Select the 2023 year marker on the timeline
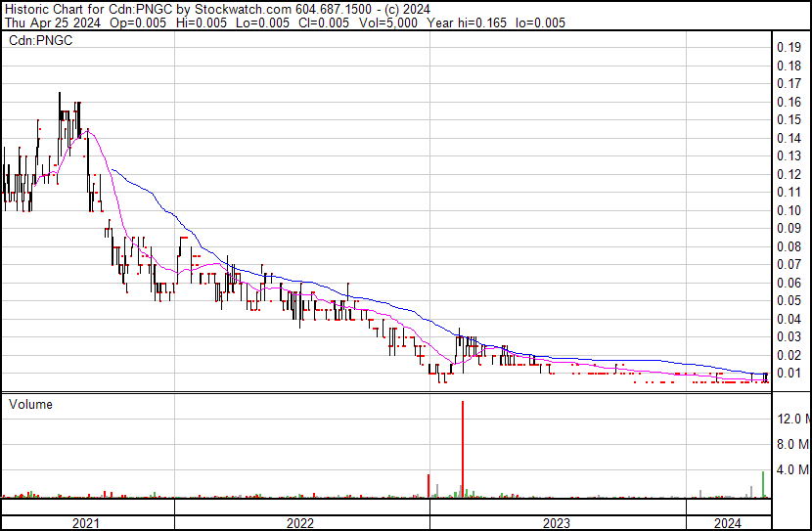Screen dimensions: 812x531 [557, 523]
